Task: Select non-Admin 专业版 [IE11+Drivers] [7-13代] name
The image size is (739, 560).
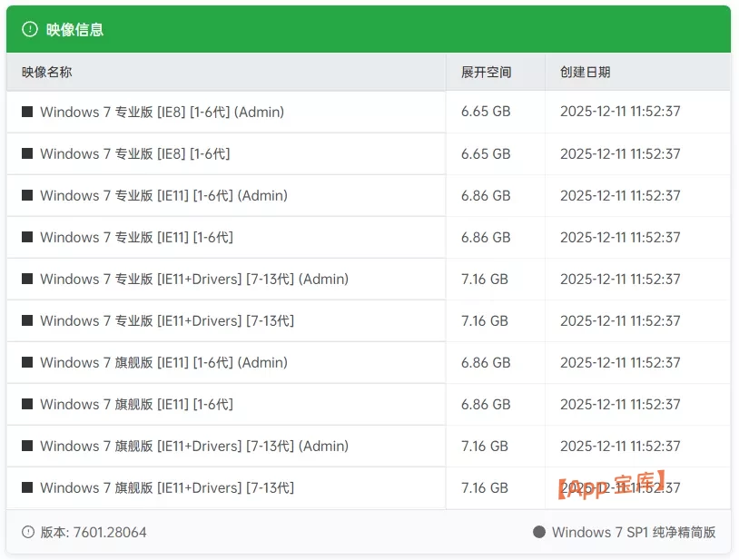Action: [x=167, y=320]
